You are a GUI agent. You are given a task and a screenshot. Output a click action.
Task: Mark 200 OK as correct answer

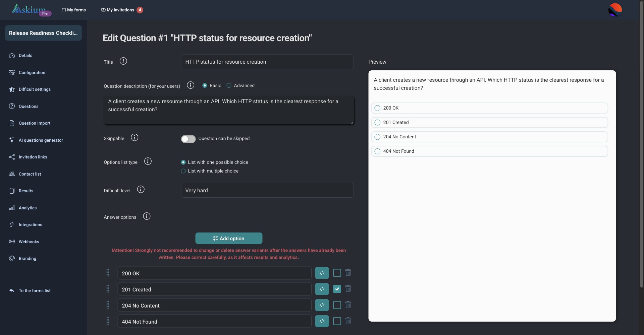[x=337, y=273]
